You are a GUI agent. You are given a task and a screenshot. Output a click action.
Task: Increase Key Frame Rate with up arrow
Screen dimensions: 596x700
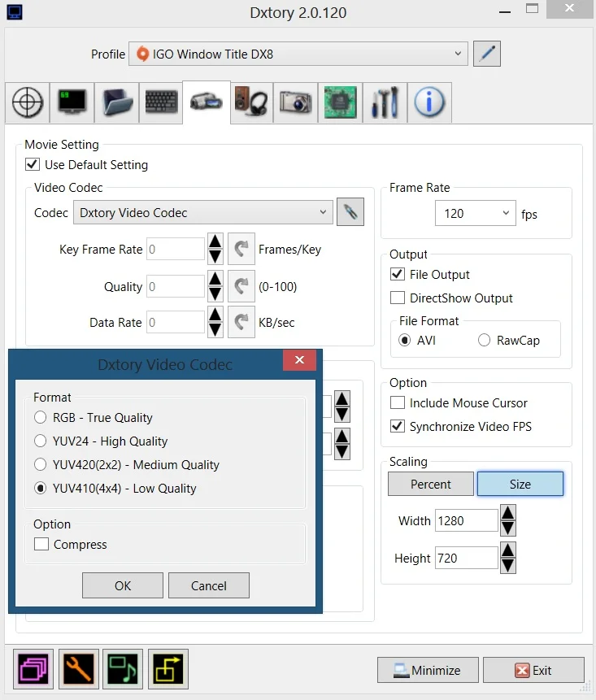point(215,241)
